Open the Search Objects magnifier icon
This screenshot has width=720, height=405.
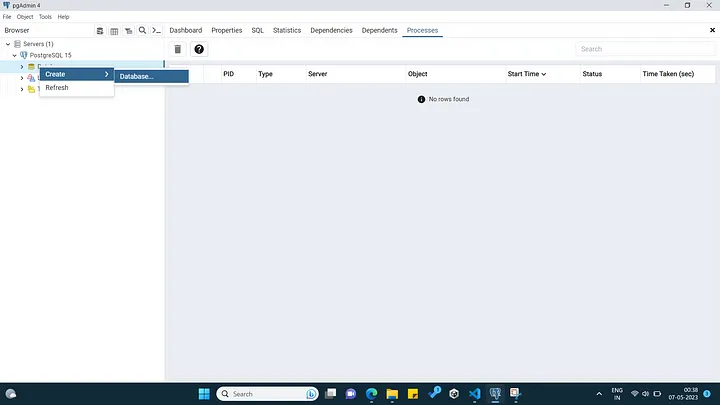pos(142,30)
